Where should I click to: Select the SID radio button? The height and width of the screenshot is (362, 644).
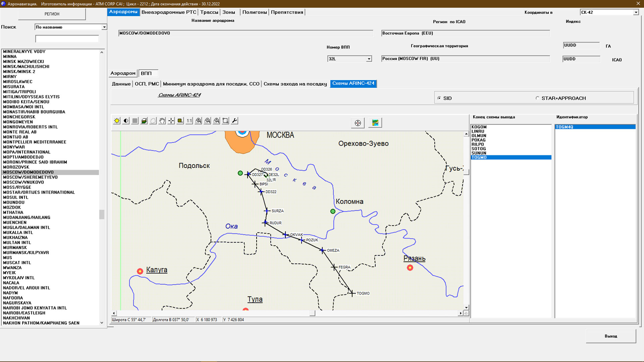point(439,98)
